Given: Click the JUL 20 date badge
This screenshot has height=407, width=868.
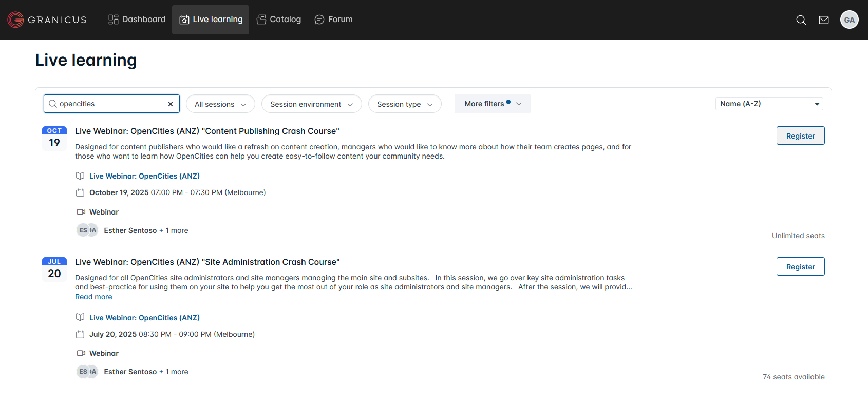Looking at the screenshot, I should click(x=54, y=269).
